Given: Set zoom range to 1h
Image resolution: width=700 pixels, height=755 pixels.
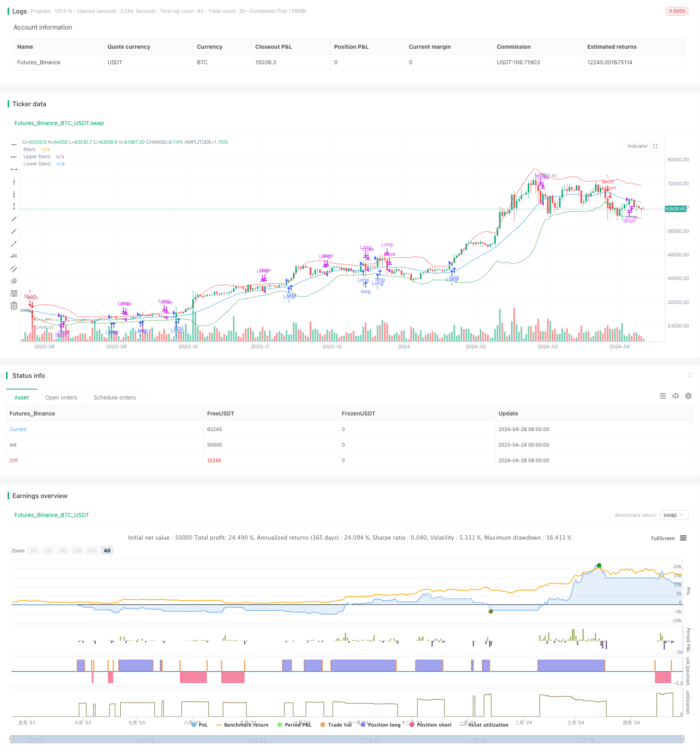Looking at the screenshot, I should 33,550.
